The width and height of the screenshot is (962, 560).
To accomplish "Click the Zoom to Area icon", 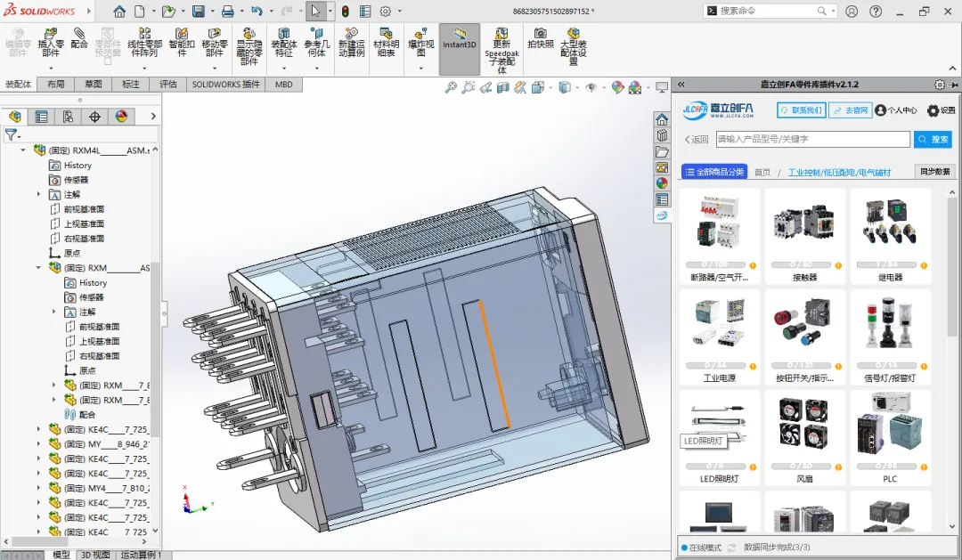I will [469, 88].
